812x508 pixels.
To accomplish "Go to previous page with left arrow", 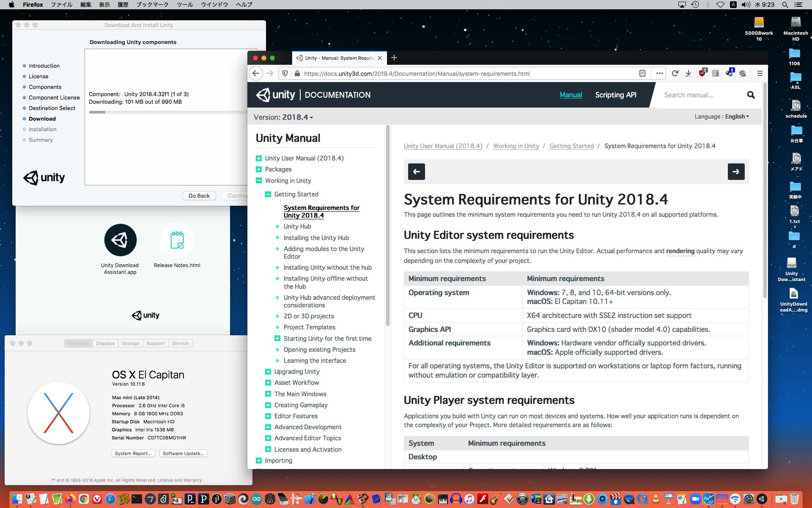I will coord(416,171).
